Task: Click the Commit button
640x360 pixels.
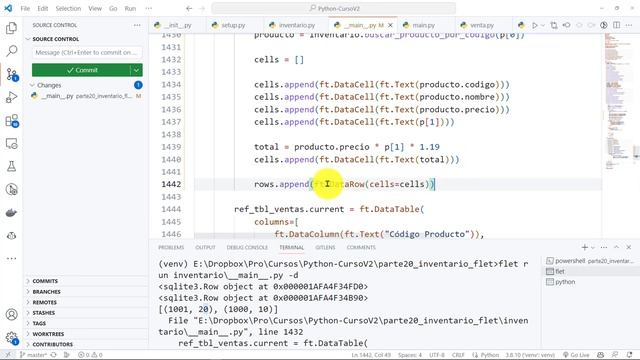Action: pyautogui.click(x=81, y=70)
